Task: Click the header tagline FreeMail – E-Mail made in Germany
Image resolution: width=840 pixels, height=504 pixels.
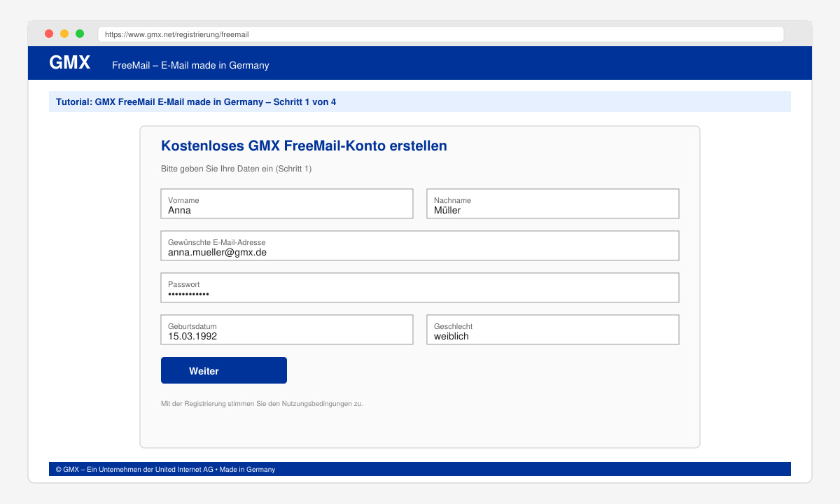Action: pos(190,65)
